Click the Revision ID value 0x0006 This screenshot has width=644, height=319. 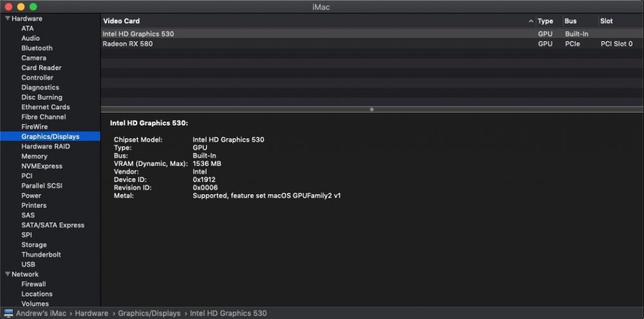click(x=205, y=187)
